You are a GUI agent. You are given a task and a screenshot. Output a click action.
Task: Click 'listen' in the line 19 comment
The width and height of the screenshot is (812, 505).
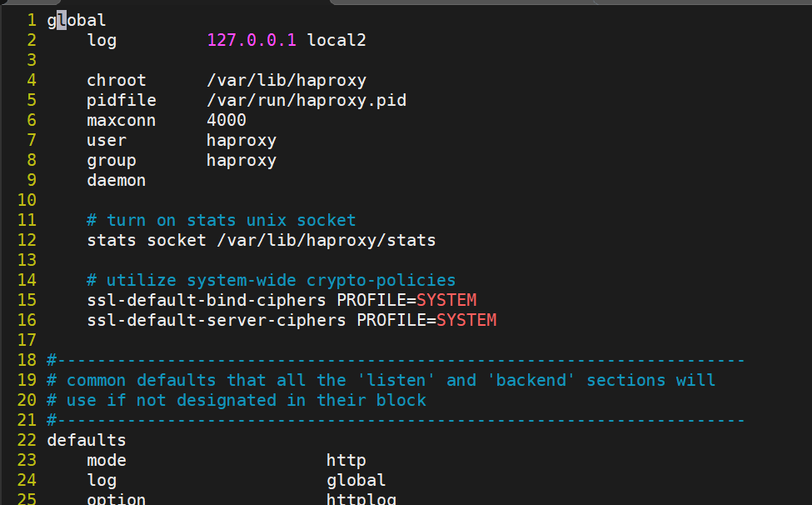coord(396,380)
